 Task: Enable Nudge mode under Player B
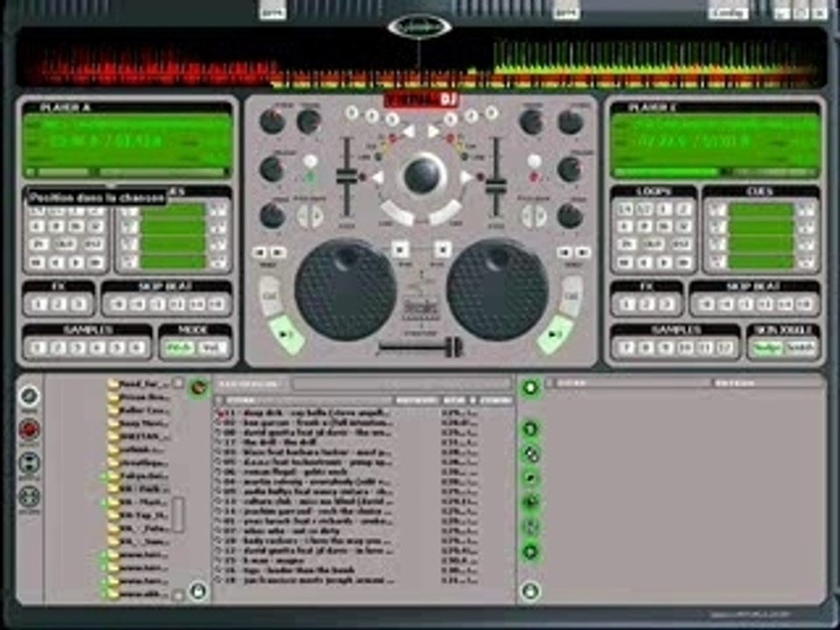click(x=766, y=348)
